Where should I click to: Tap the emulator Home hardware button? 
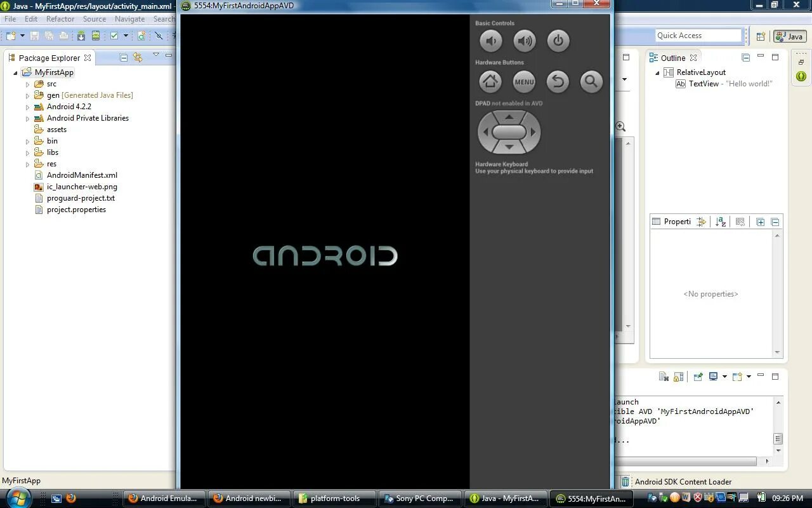(x=490, y=81)
